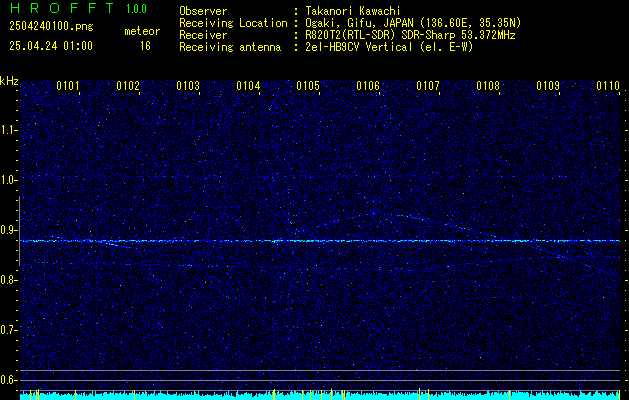Screen dimensions: 629x400
Task: Click the 0105 time marker
Action: (308, 86)
